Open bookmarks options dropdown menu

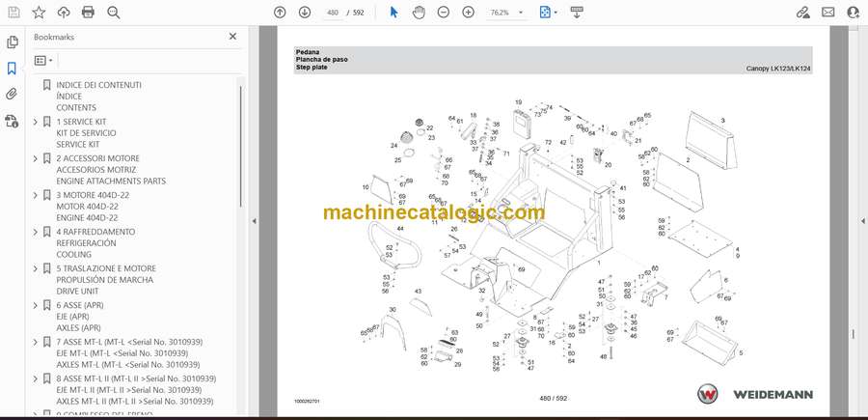click(44, 60)
